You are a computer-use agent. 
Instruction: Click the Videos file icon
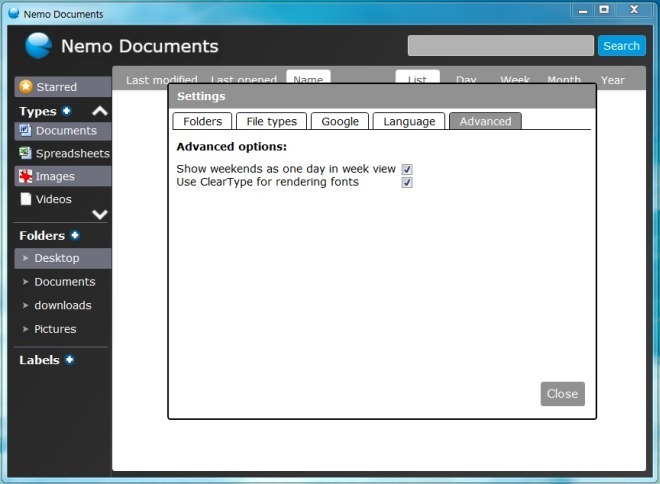pyautogui.click(x=26, y=199)
